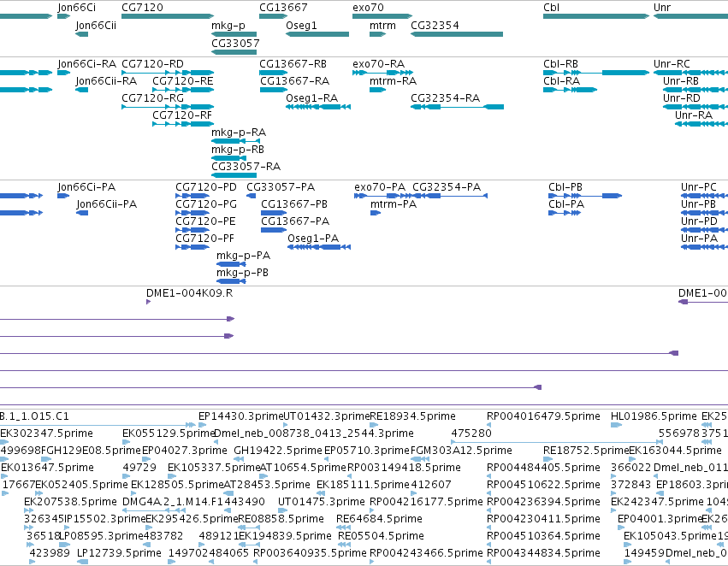
Task: Click protein Jon66Cii-PA
Action: point(82,213)
